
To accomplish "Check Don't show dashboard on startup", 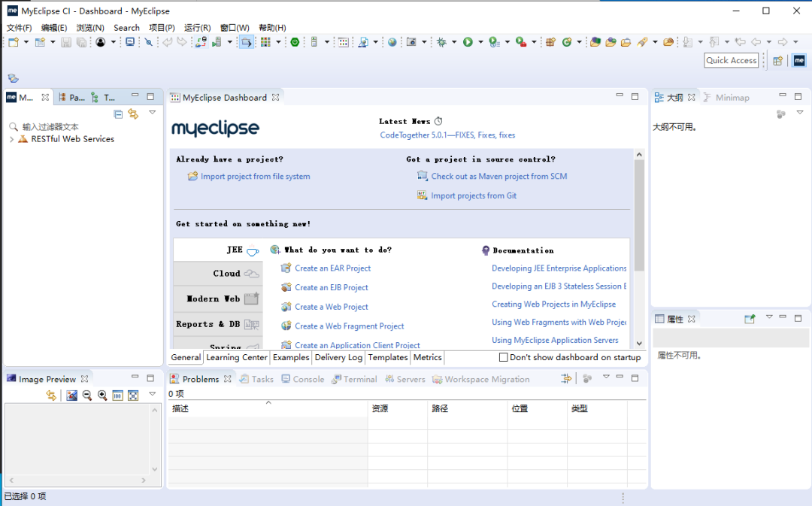I will (503, 357).
